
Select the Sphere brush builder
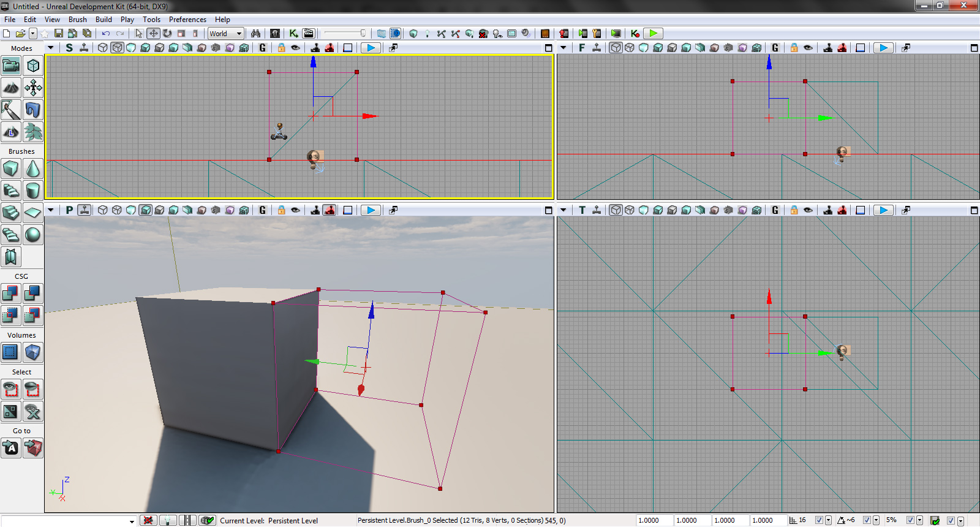pos(33,235)
